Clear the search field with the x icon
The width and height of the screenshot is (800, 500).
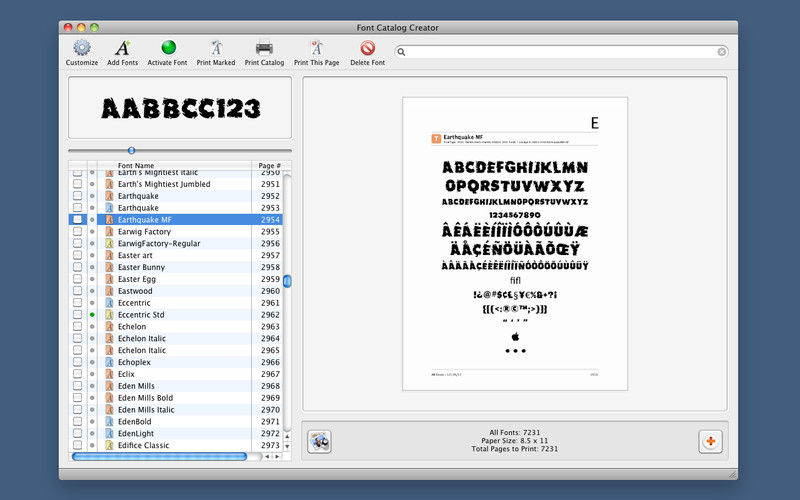(x=721, y=52)
